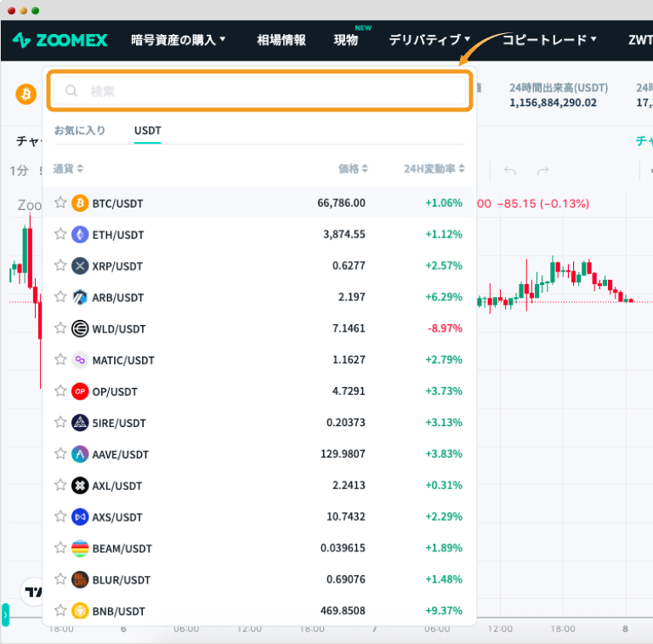Open the 相場情報 menu item

[281, 40]
